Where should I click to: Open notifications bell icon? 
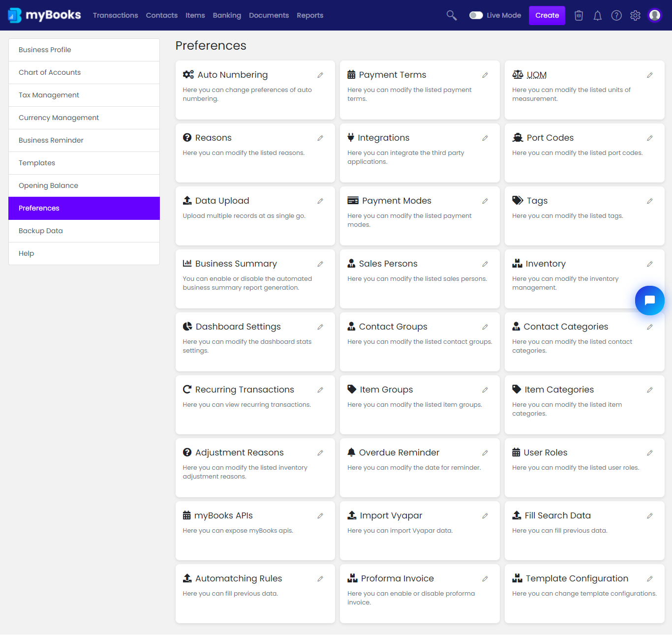click(598, 16)
